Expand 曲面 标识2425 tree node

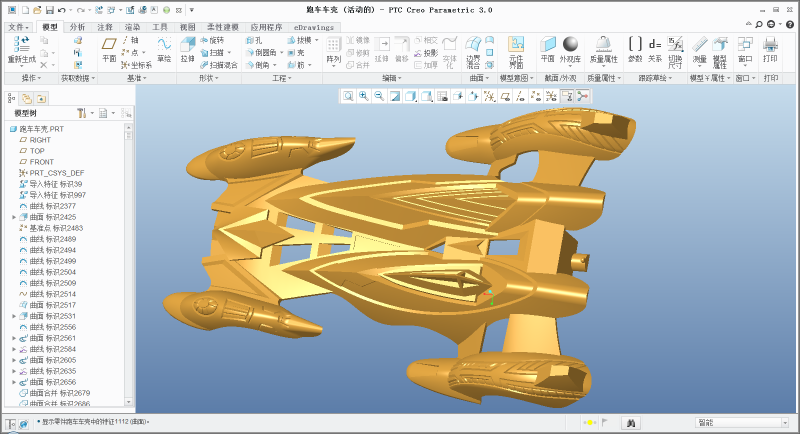click(14, 217)
